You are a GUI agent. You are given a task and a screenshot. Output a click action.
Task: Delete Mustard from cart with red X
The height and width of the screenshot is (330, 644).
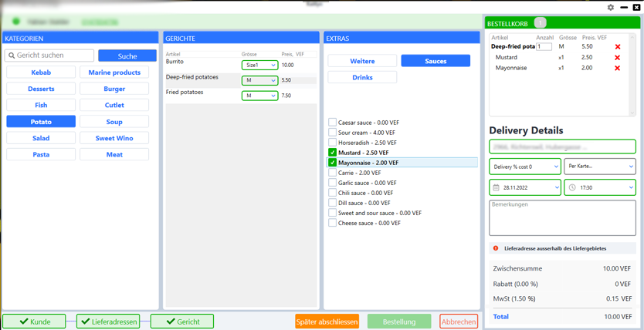click(617, 58)
